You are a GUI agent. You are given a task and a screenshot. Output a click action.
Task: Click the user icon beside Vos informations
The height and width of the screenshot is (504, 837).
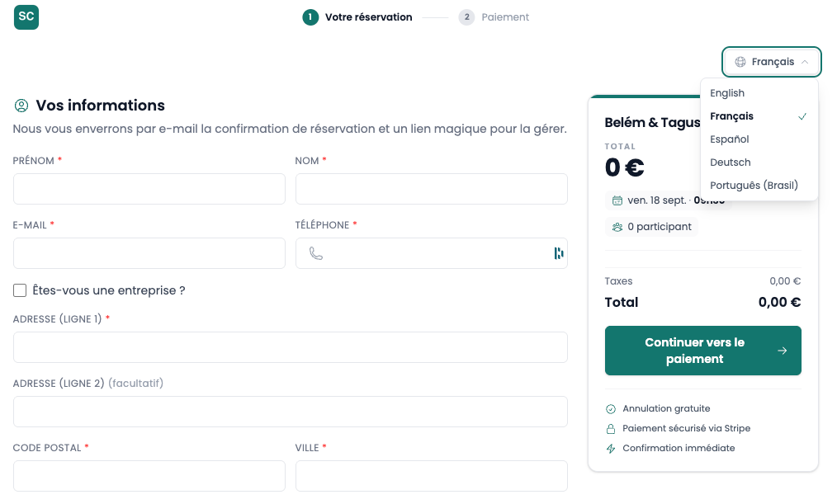coord(21,106)
